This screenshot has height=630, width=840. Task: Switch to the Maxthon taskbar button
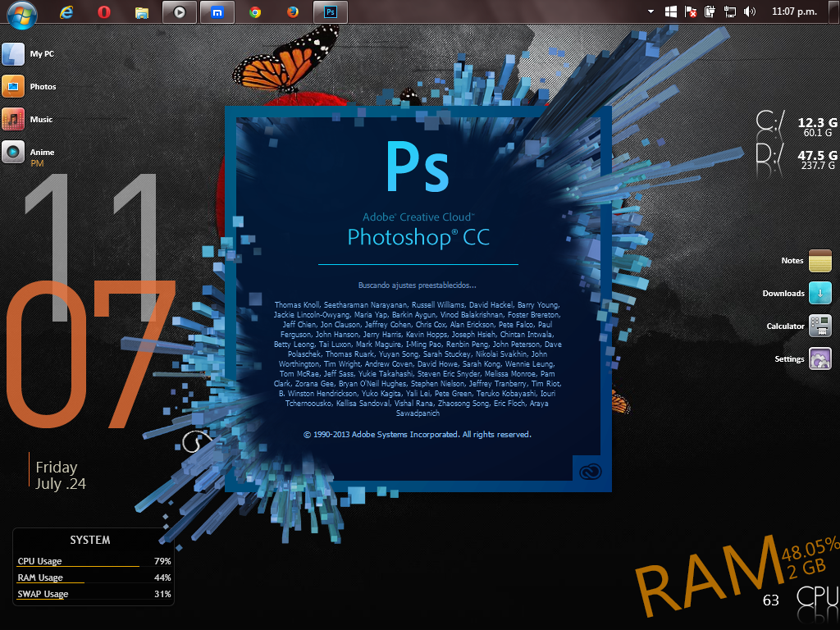tap(217, 11)
